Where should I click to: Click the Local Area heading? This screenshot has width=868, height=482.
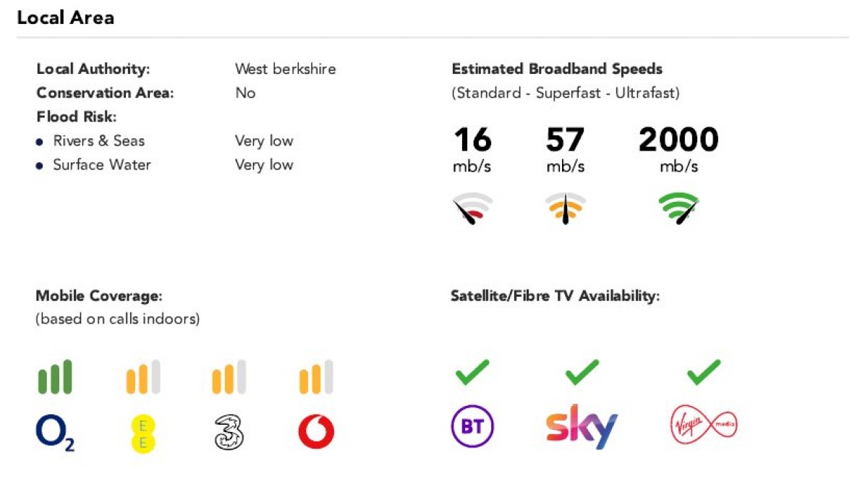pos(66,18)
